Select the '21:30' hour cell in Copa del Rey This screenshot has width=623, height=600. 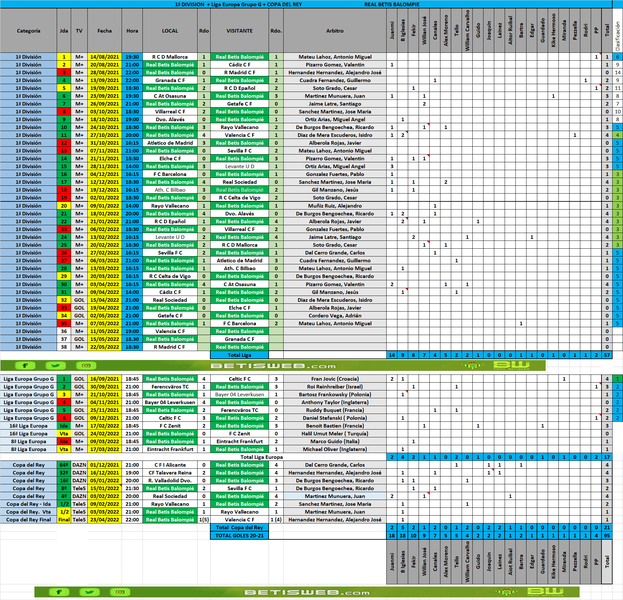tap(132, 488)
